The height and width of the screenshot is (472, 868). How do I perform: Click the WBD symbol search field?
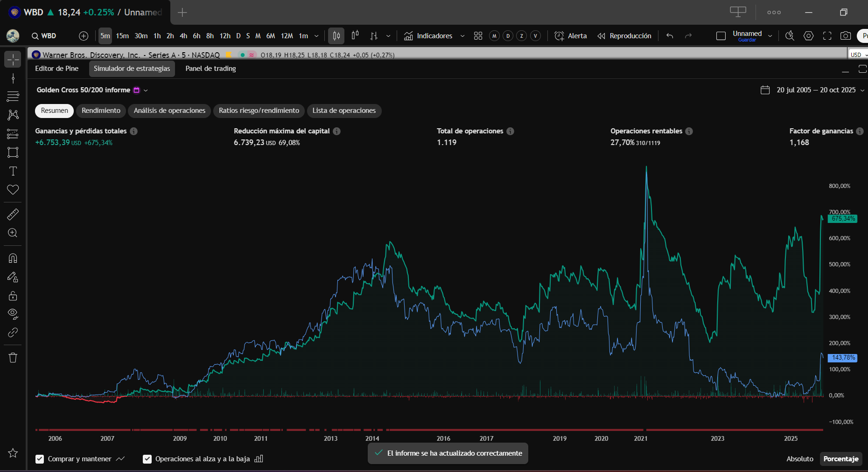tap(44, 36)
